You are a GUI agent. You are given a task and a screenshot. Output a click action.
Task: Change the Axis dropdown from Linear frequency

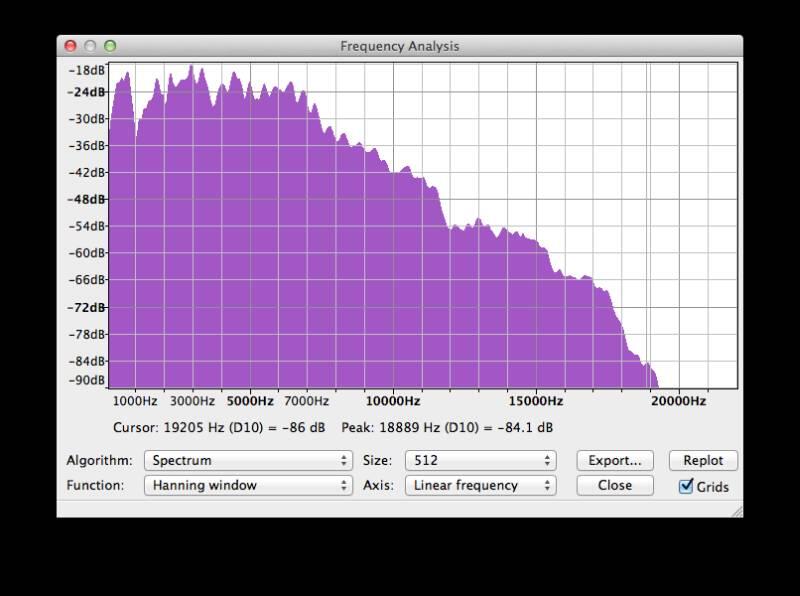[479, 486]
